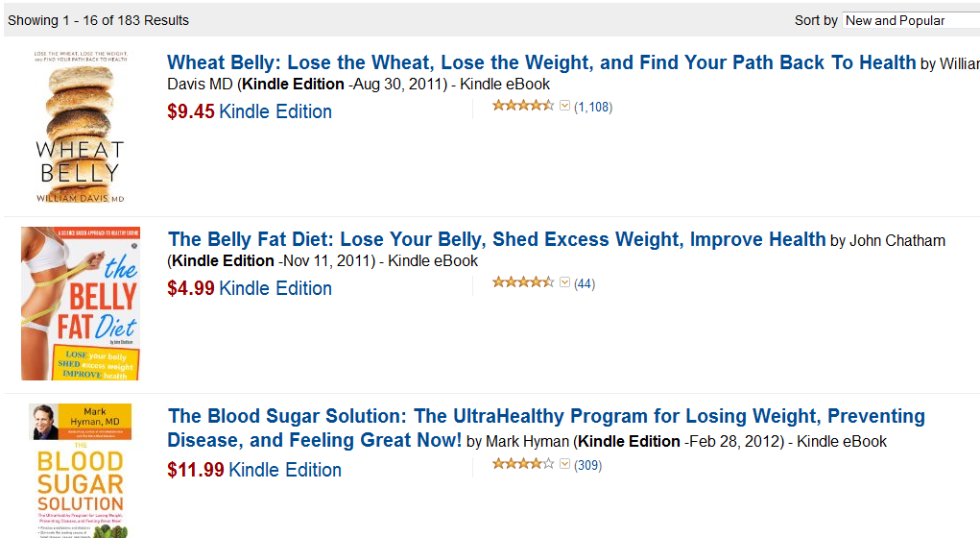Image resolution: width=980 pixels, height=538 pixels.
Task: Click the Wheat Belly book cover thumbnail
Action: click(x=80, y=127)
